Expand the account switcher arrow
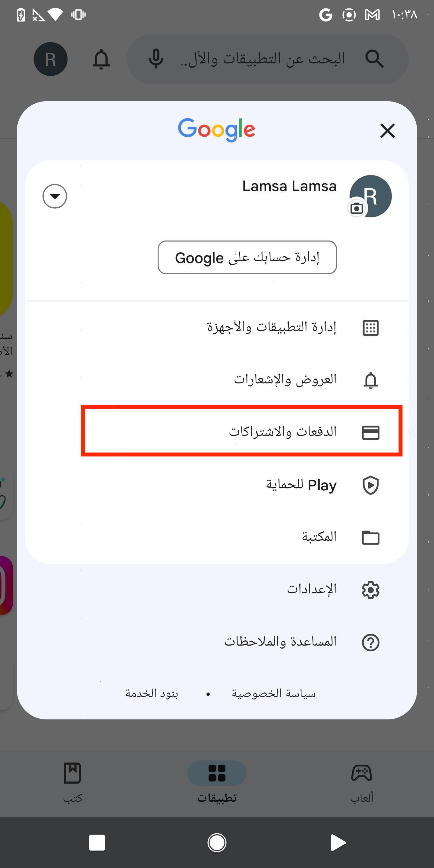The height and width of the screenshot is (868, 434). coord(55,196)
